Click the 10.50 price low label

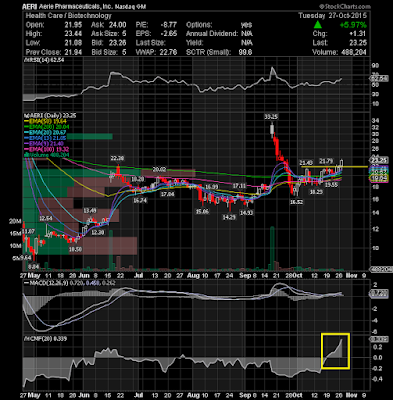(76, 249)
